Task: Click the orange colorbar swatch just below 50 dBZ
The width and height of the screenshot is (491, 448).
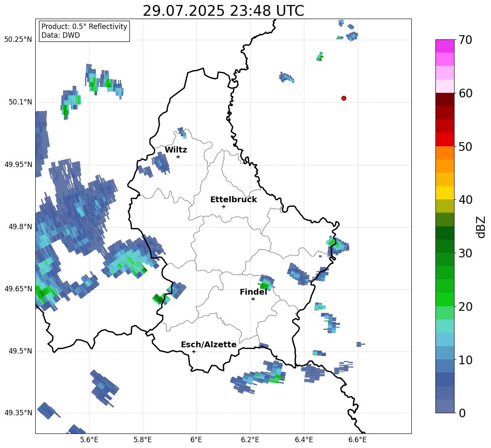Action: pyautogui.click(x=445, y=153)
